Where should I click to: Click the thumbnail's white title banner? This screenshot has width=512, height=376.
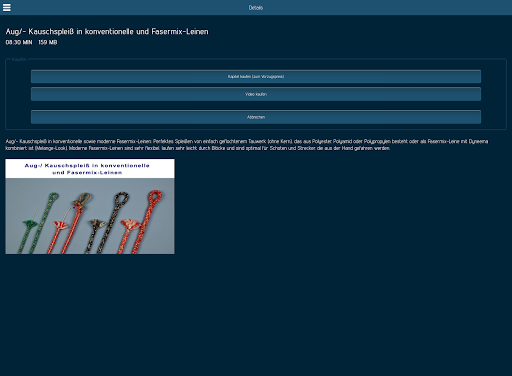[90, 169]
